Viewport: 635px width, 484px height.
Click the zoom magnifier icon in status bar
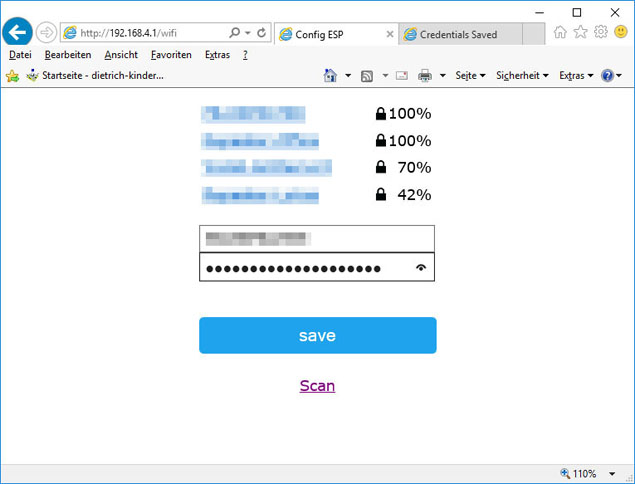565,473
